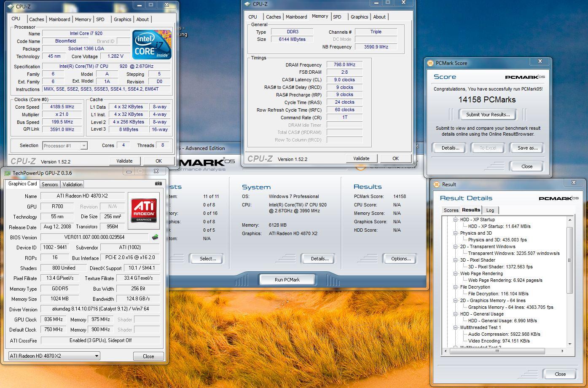The image size is (588, 388).
Task: Click the Memory Size value 6144 MBytes
Action: point(292,39)
